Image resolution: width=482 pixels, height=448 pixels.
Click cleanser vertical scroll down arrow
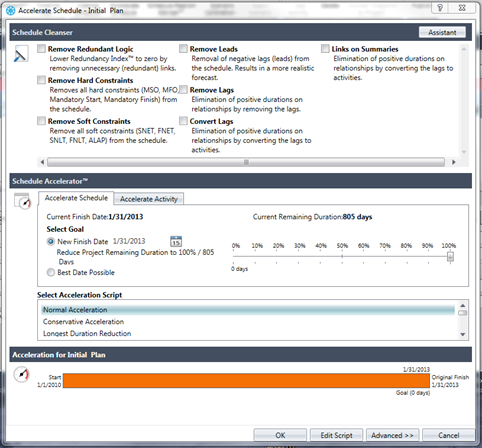pyautogui.click(x=464, y=152)
